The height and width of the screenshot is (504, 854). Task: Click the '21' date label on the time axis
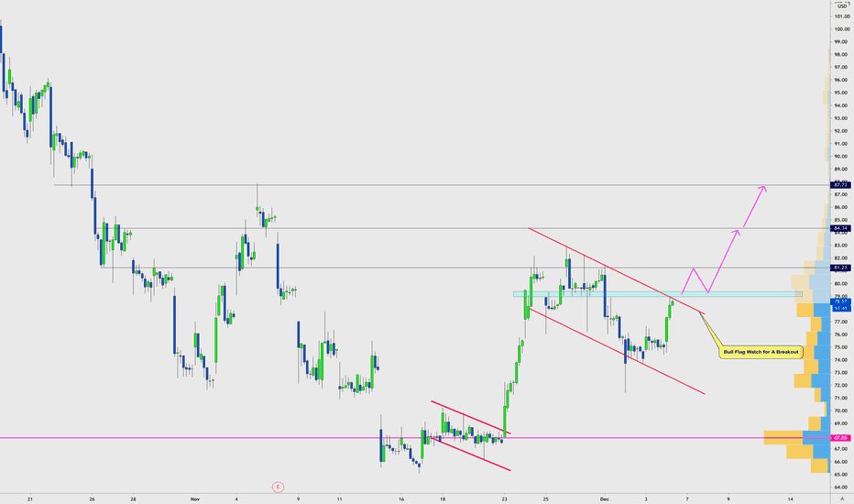pyautogui.click(x=30, y=499)
